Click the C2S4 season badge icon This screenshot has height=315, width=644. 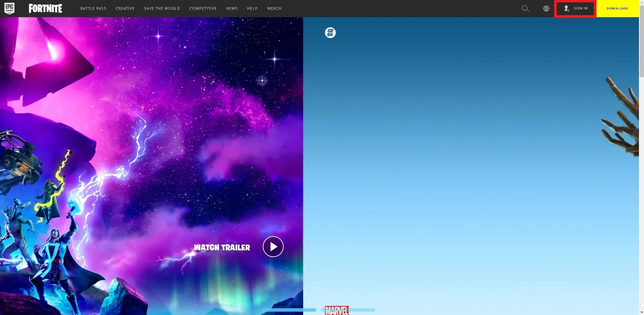330,33
